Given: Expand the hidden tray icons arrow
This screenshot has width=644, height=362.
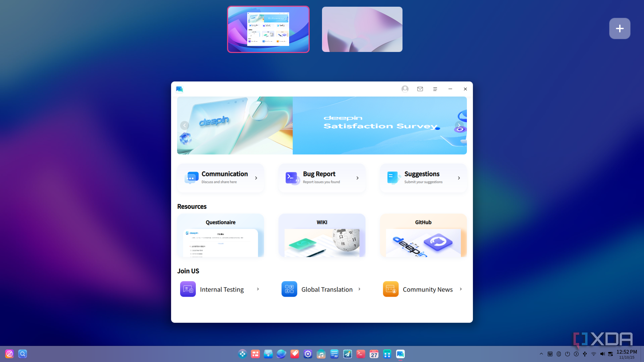Looking at the screenshot, I should [541, 354].
